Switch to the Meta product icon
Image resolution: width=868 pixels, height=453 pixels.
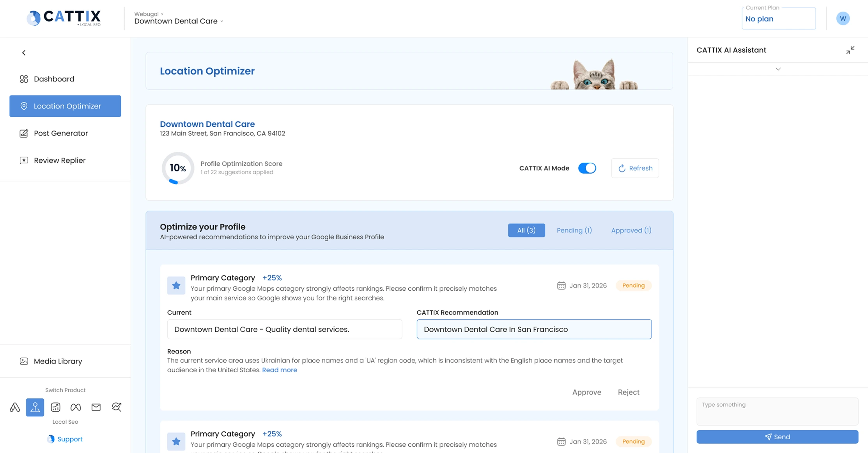click(76, 407)
